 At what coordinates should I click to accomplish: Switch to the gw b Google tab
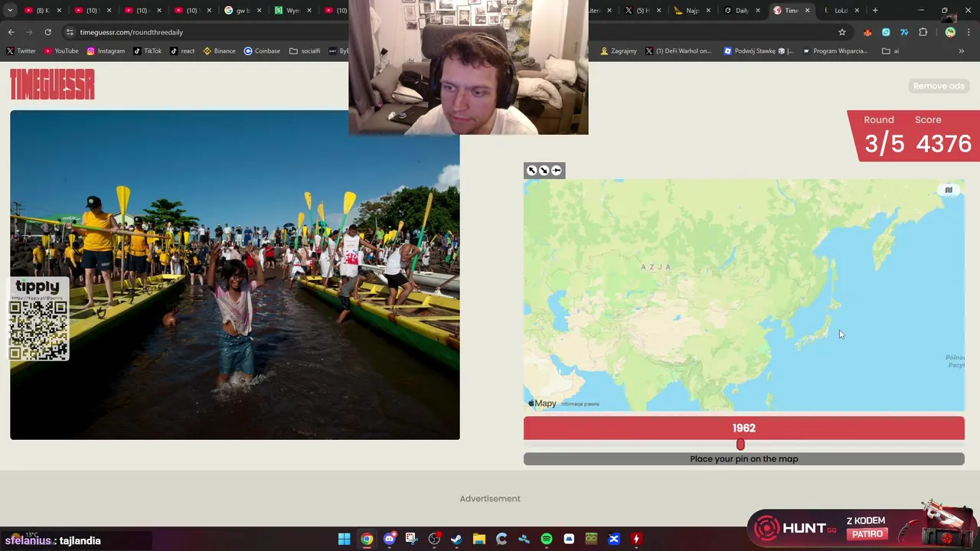[243, 10]
